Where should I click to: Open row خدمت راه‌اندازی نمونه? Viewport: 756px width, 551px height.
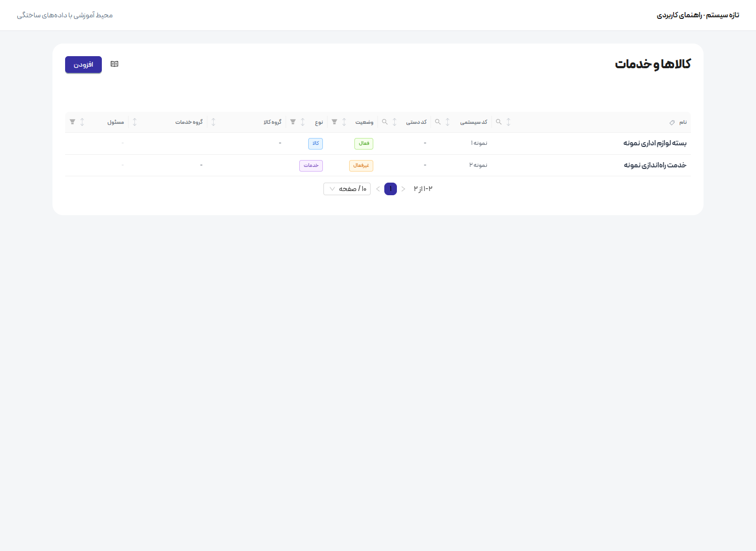pyautogui.click(x=378, y=165)
